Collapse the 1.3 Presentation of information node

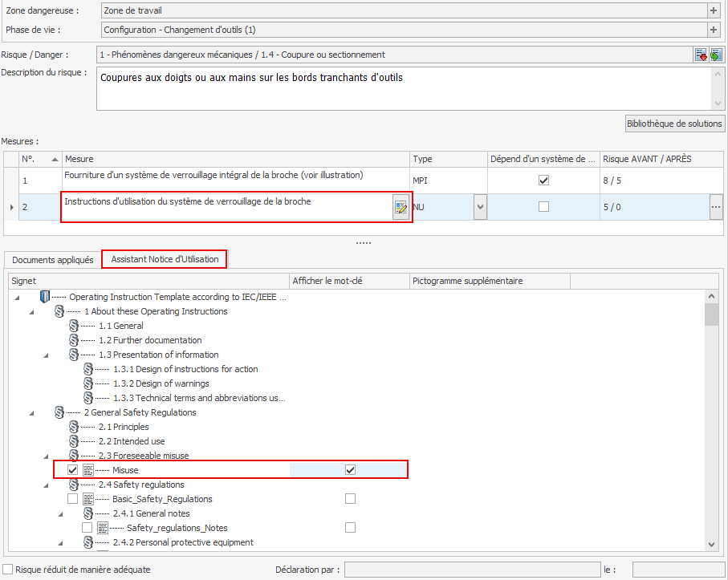(x=46, y=355)
